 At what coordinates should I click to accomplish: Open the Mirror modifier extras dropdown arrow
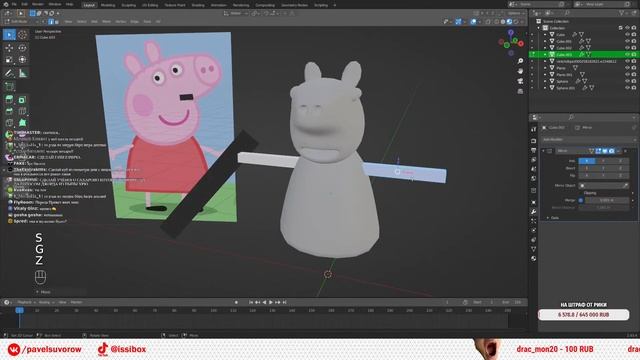point(619,151)
